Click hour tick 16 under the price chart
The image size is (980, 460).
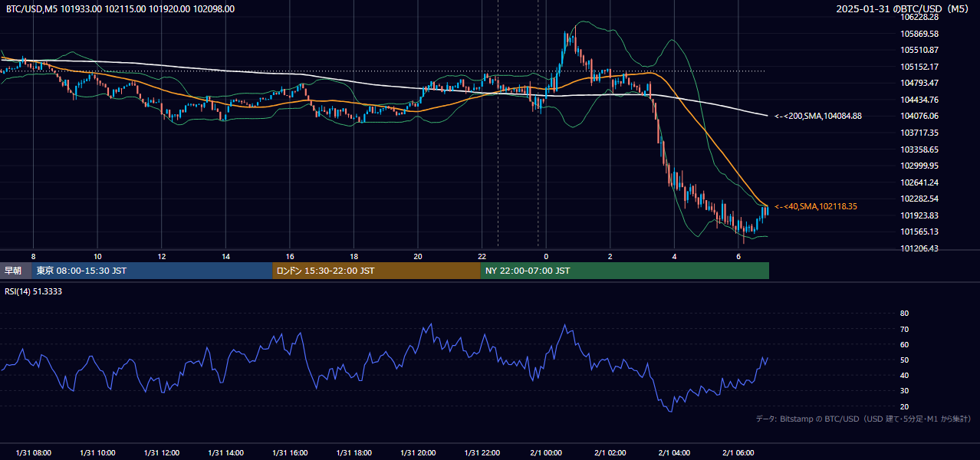tap(289, 256)
